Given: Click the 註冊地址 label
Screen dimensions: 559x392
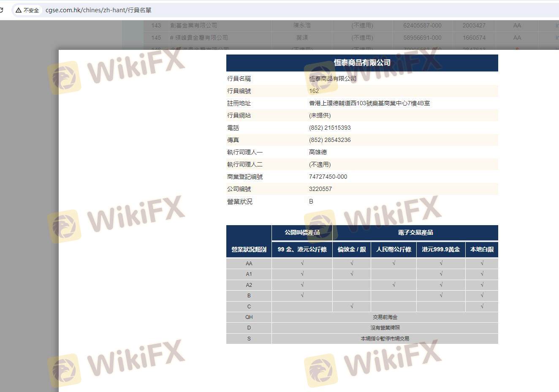Looking at the screenshot, I should tap(239, 103).
